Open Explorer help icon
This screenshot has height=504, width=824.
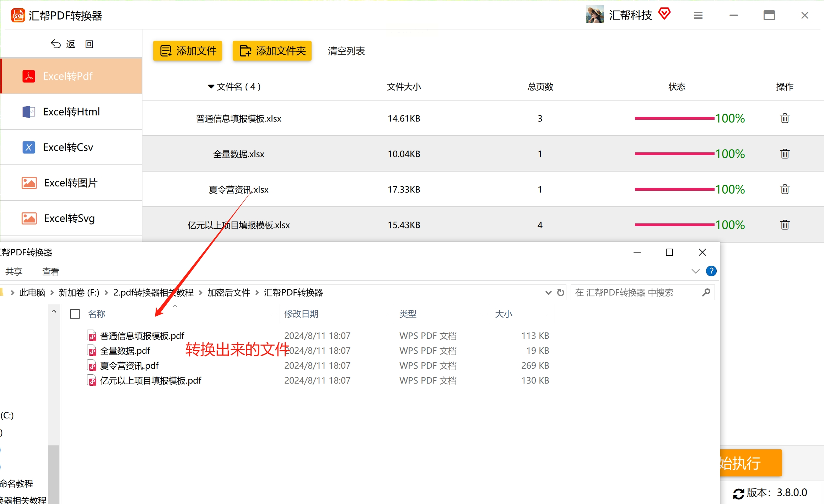[x=711, y=271]
